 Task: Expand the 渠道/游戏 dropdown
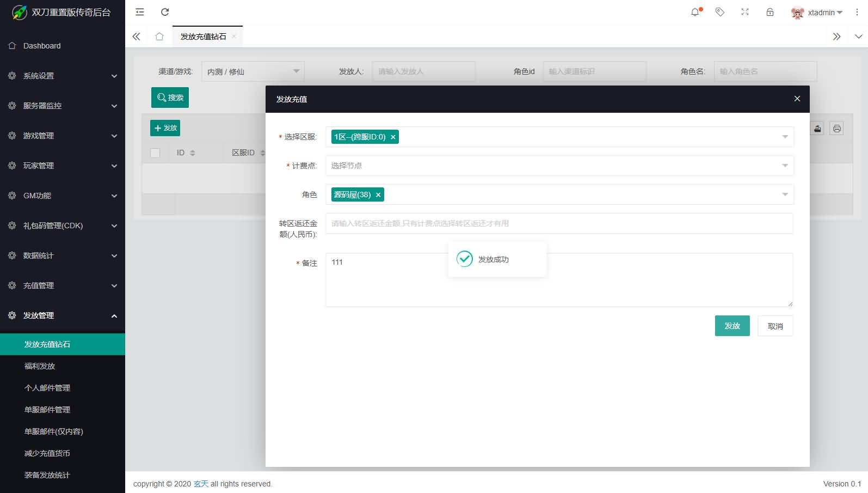pyautogui.click(x=253, y=71)
